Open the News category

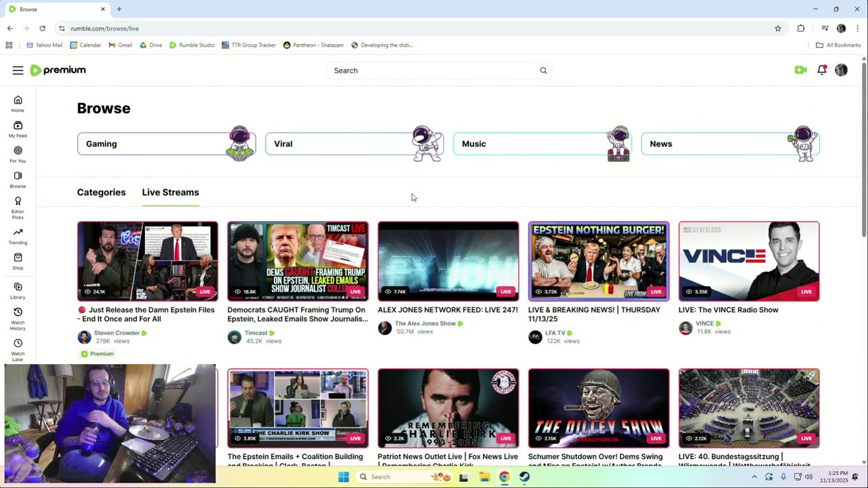click(x=730, y=144)
